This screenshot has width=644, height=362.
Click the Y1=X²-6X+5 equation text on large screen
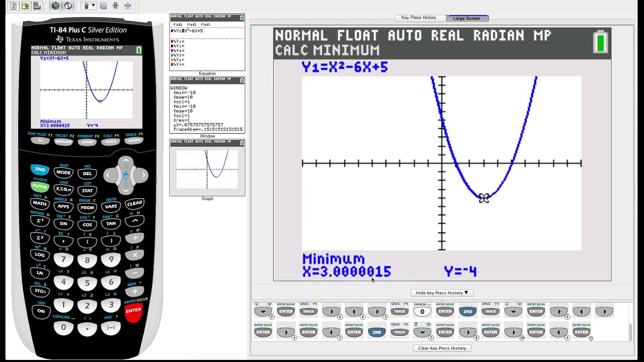[x=345, y=67]
